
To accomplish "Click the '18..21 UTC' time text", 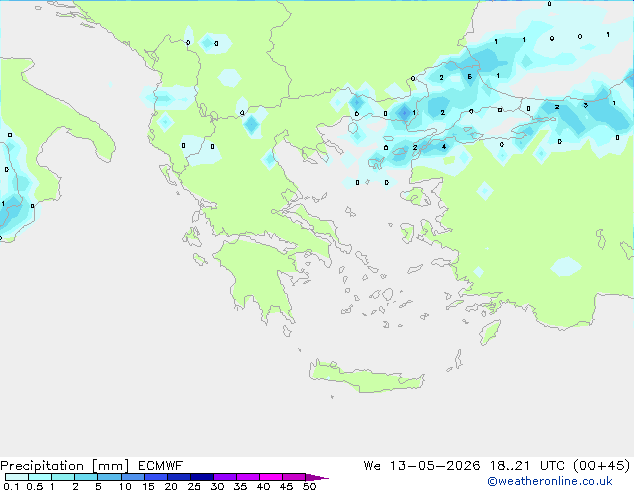I will [526, 466].
